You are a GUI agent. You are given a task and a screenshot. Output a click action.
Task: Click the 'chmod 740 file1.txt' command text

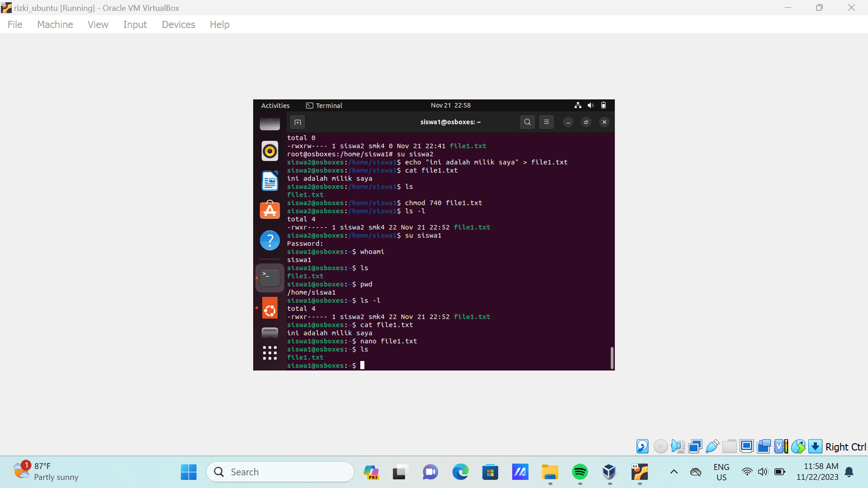[443, 203]
